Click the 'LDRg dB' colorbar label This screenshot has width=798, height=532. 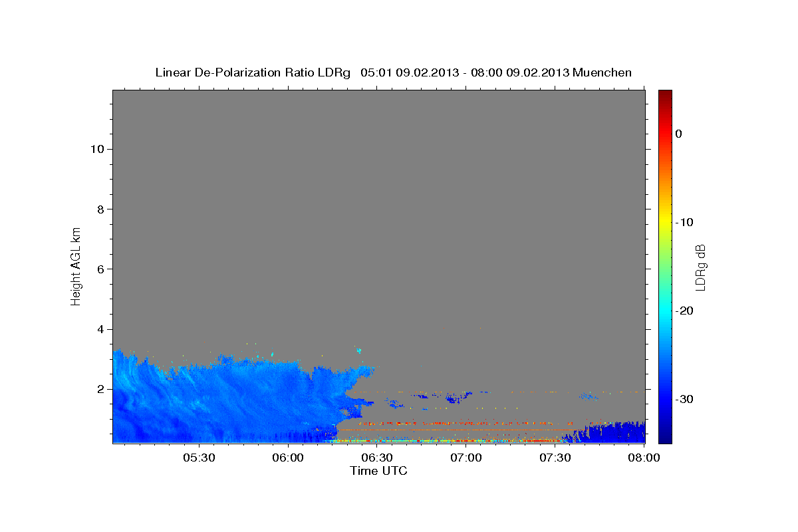[x=700, y=267]
